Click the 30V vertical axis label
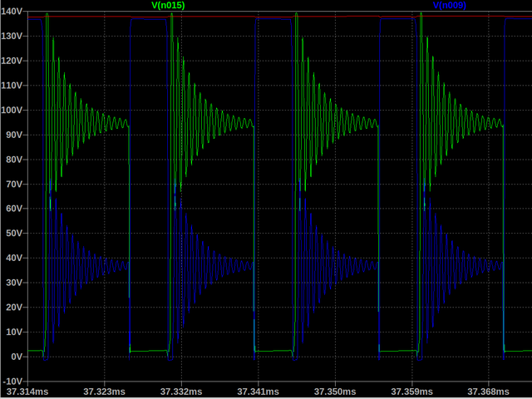The width and height of the screenshot is (532, 399). pyautogui.click(x=14, y=283)
